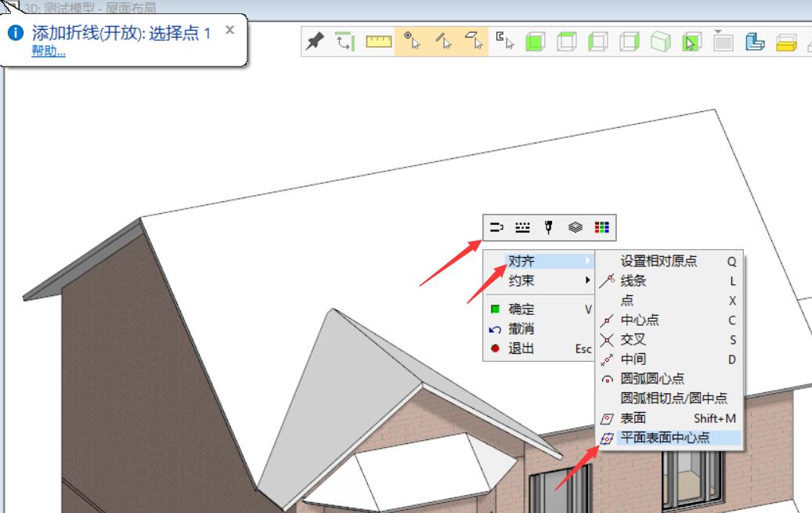Expand the 对齐 submenu
This screenshot has width=812, height=513.
point(539,261)
